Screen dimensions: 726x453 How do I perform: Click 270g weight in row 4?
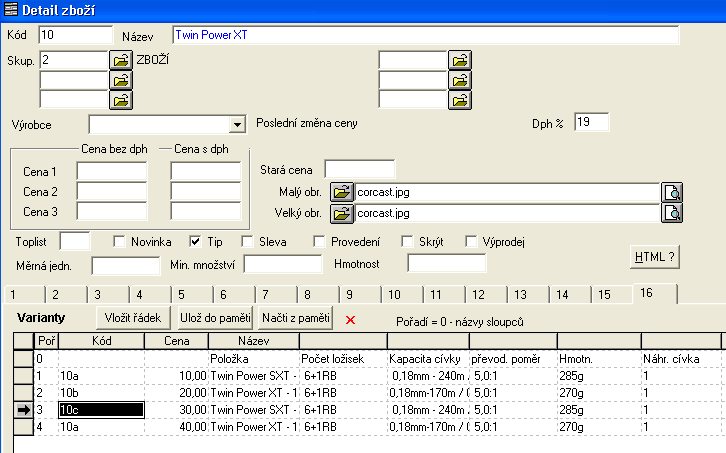click(599, 427)
